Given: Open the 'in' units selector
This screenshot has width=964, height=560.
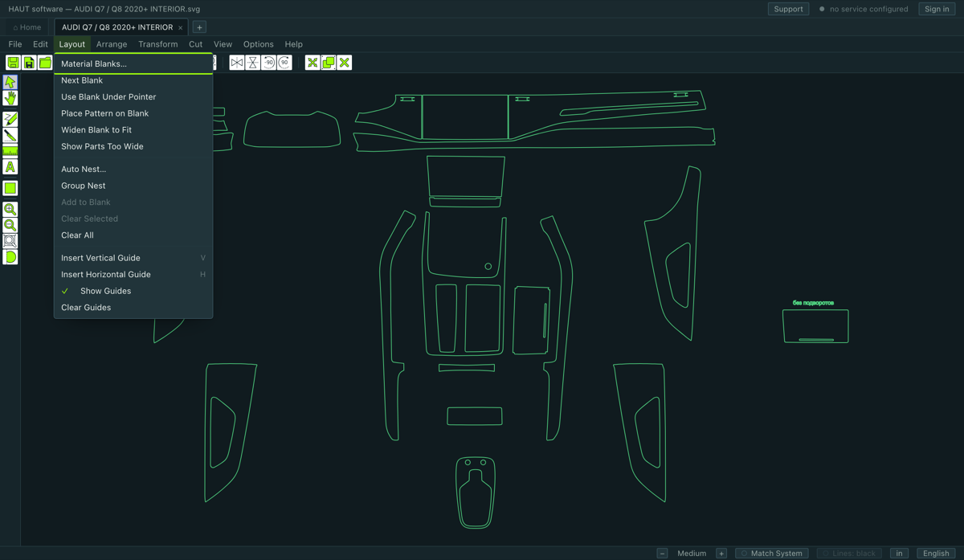Looking at the screenshot, I should tap(900, 553).
